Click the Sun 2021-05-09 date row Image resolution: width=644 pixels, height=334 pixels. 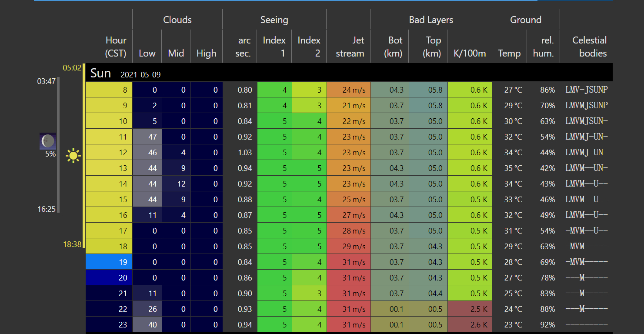pos(349,73)
